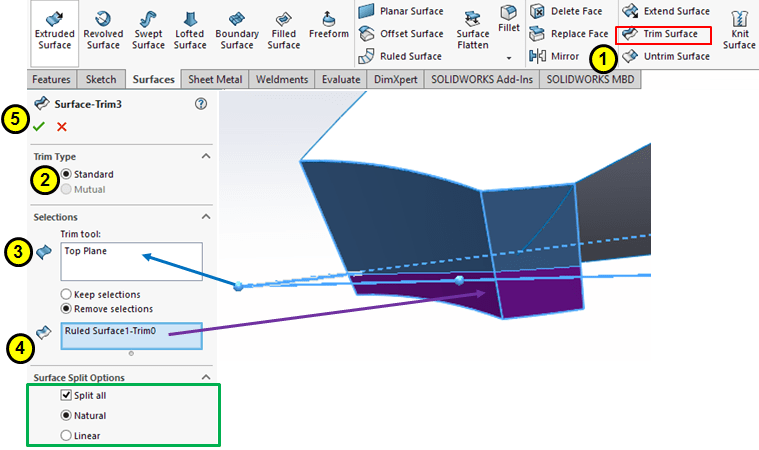Click the Trim Surface command
Viewport: 759px width, 450px height.
pos(665,34)
